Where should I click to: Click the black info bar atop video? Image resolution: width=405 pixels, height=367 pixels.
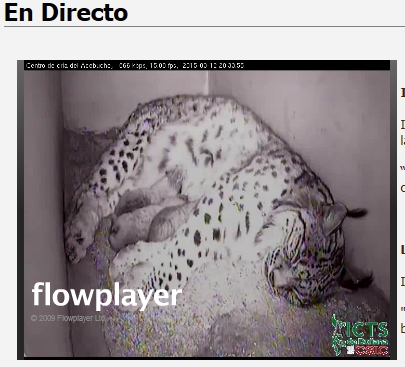tap(207, 65)
